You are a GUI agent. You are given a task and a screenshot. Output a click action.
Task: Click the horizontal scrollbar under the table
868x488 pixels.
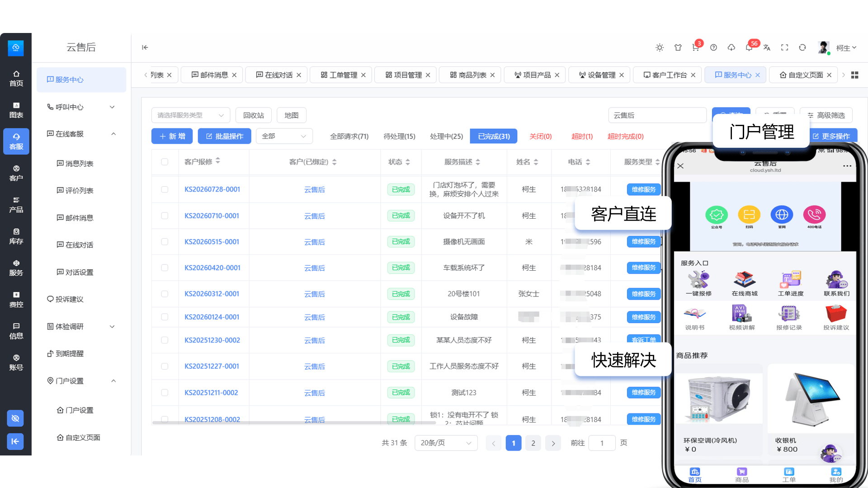pos(294,423)
